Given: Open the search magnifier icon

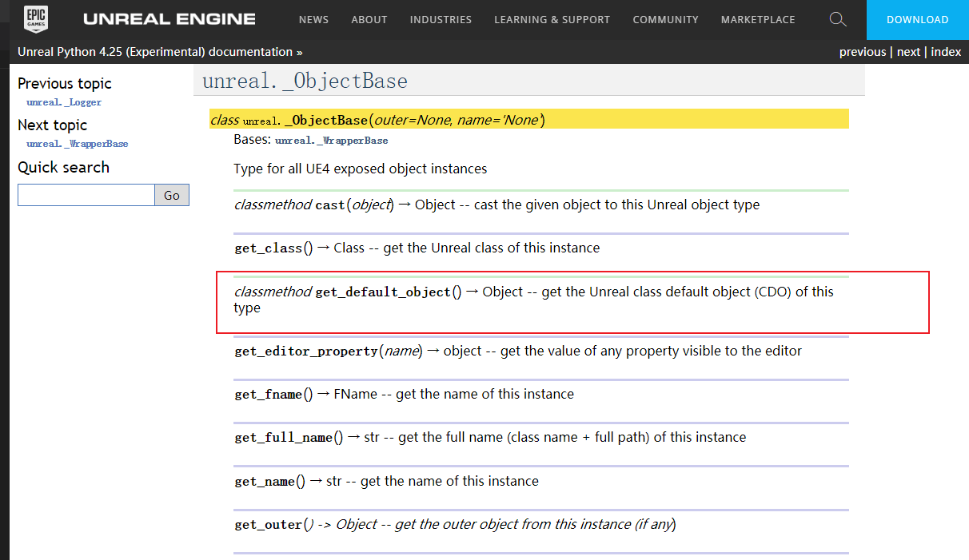Looking at the screenshot, I should tap(837, 19).
